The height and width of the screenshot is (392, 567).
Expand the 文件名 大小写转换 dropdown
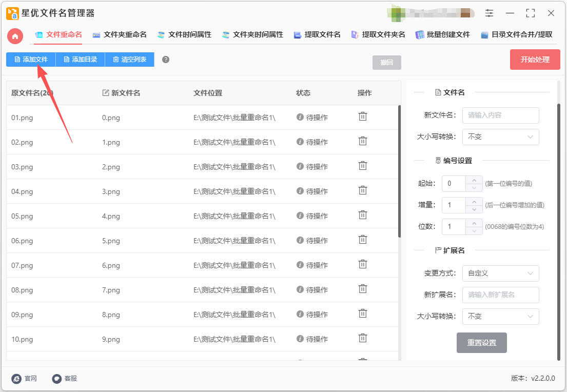click(500, 137)
